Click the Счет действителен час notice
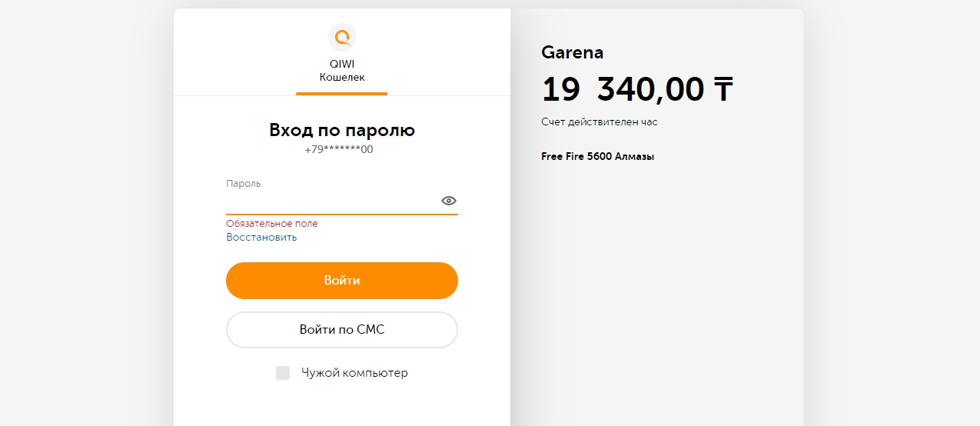Image resolution: width=980 pixels, height=426 pixels. 600,122
